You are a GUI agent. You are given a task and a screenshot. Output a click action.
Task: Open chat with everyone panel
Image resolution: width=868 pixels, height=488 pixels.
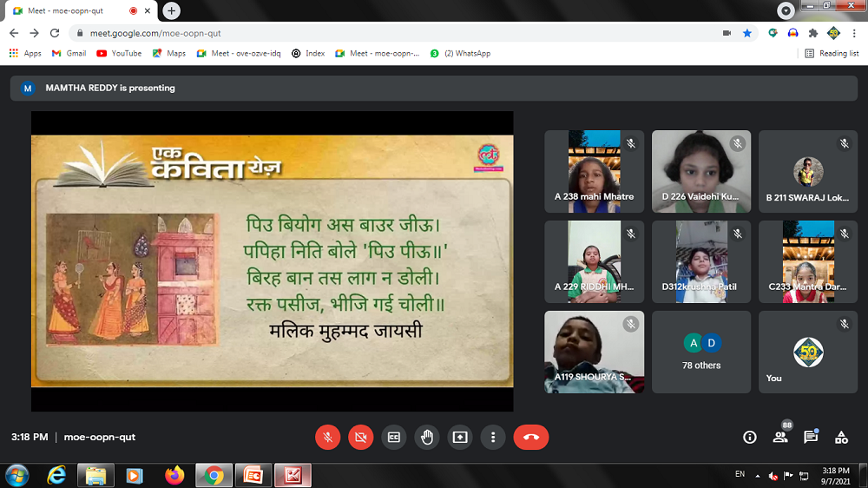(811, 438)
